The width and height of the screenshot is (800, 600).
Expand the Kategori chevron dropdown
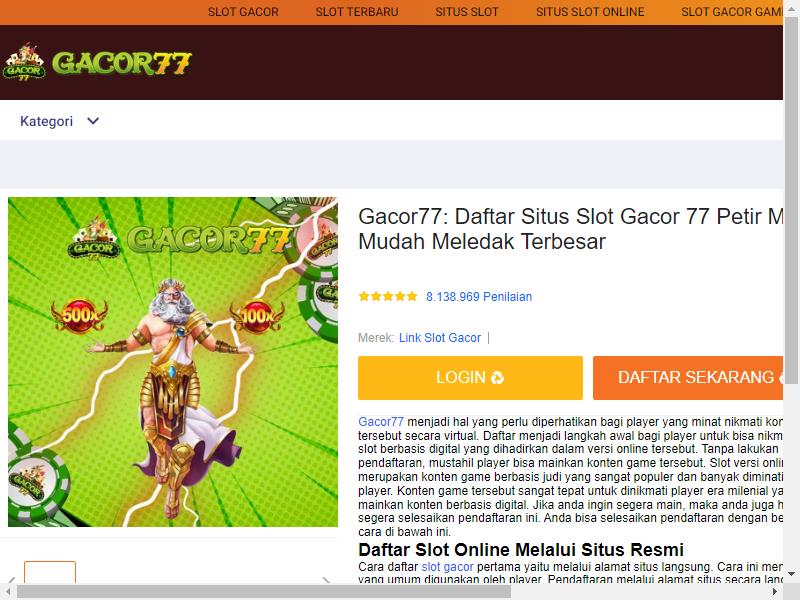point(93,121)
